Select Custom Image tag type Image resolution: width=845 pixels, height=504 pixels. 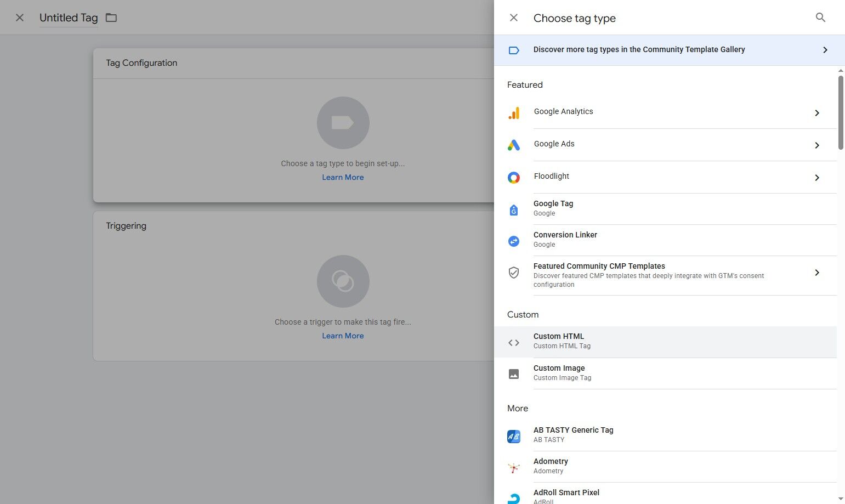665,373
